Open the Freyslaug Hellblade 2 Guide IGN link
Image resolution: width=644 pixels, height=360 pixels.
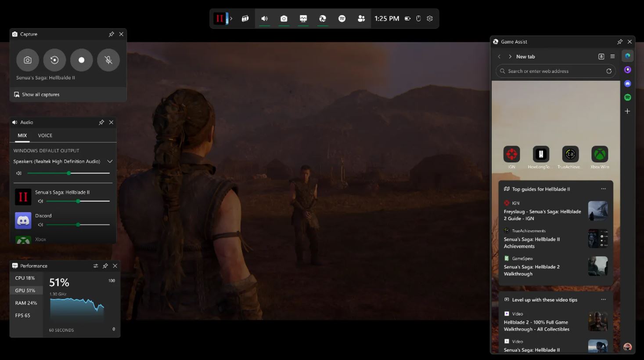coord(542,215)
